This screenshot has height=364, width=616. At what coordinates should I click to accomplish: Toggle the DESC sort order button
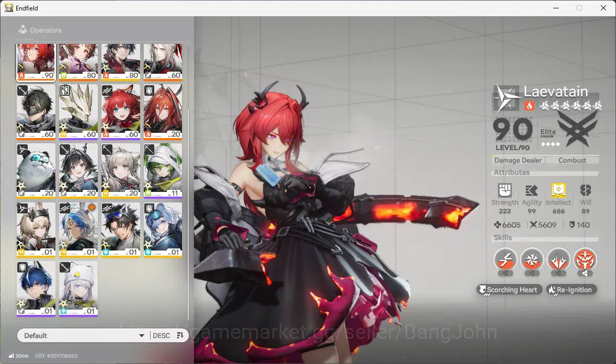point(161,335)
